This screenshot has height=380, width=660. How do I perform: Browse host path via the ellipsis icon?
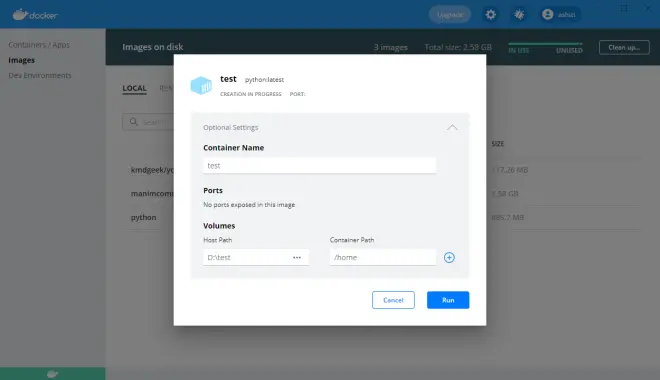tap(297, 257)
